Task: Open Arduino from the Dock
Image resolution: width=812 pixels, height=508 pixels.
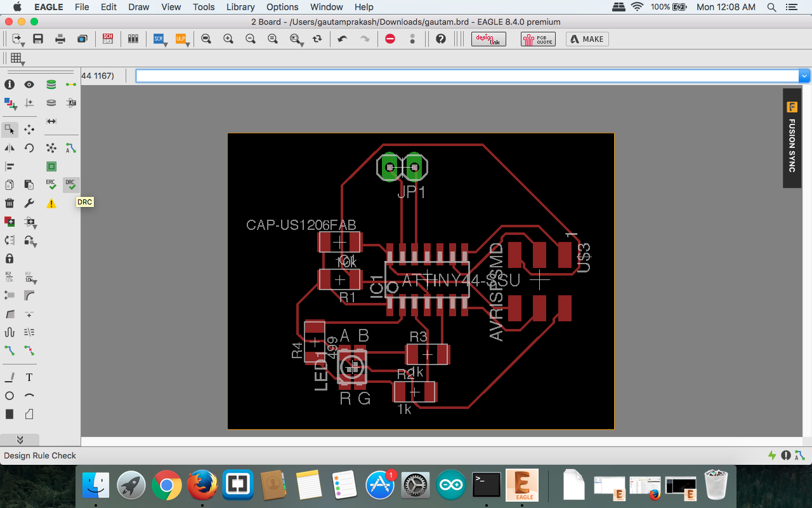Action: click(451, 486)
